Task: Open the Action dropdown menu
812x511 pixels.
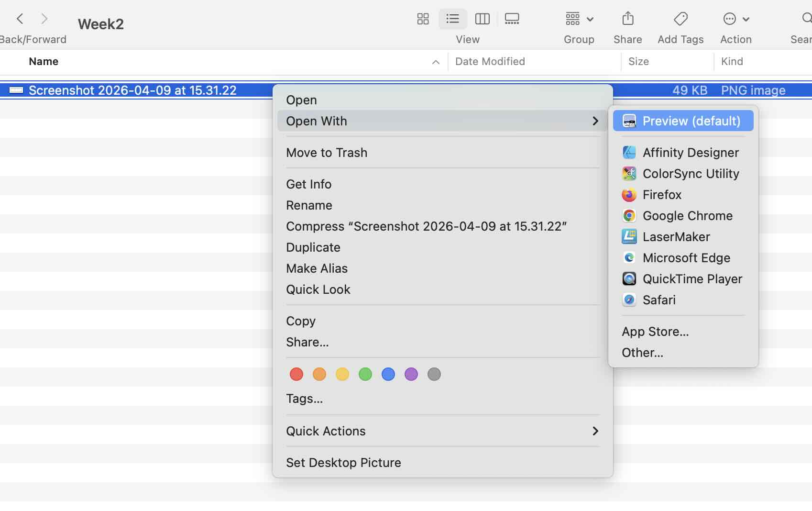Action: [x=735, y=19]
